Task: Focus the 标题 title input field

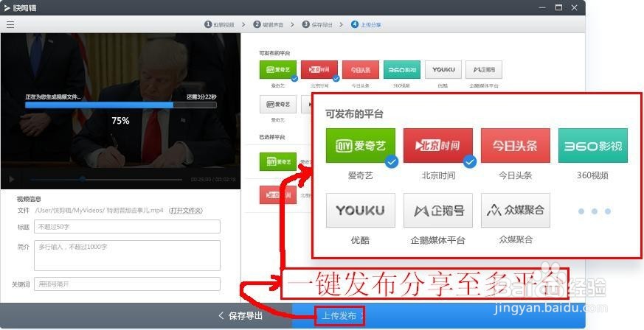Action: point(128,227)
